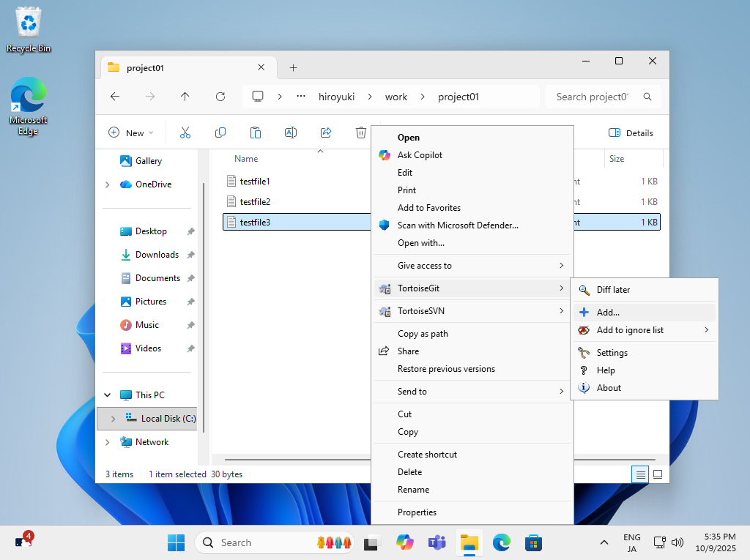Toggle the Details pane button

click(631, 132)
